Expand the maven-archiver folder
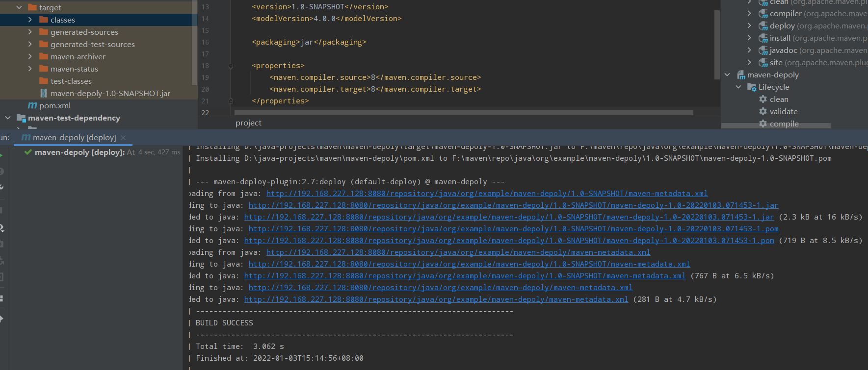Image resolution: width=868 pixels, height=370 pixels. (30, 56)
